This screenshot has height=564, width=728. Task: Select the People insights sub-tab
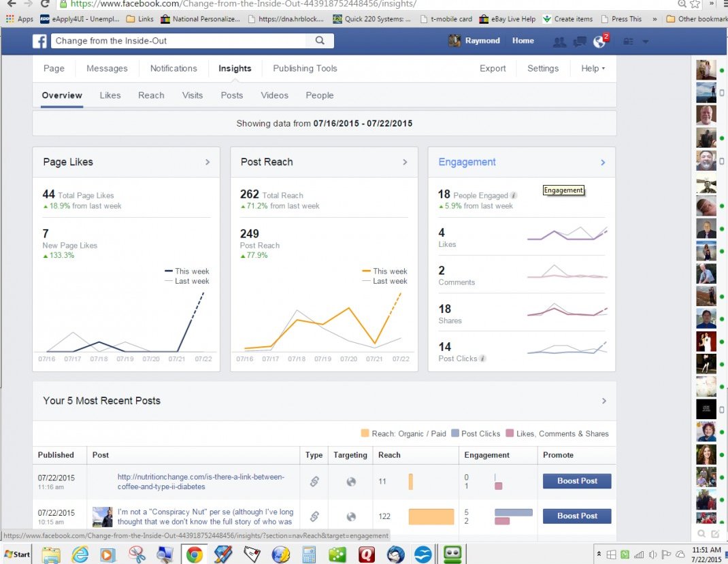coord(319,95)
